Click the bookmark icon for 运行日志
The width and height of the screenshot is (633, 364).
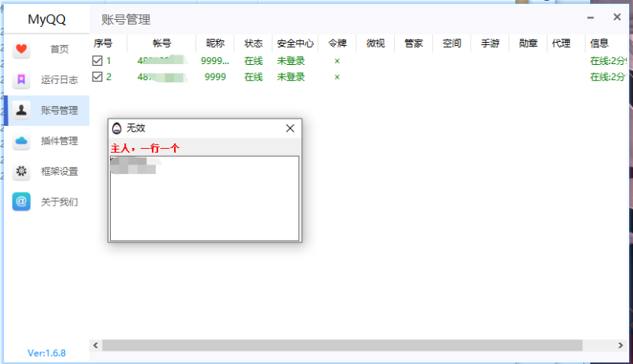(x=21, y=80)
